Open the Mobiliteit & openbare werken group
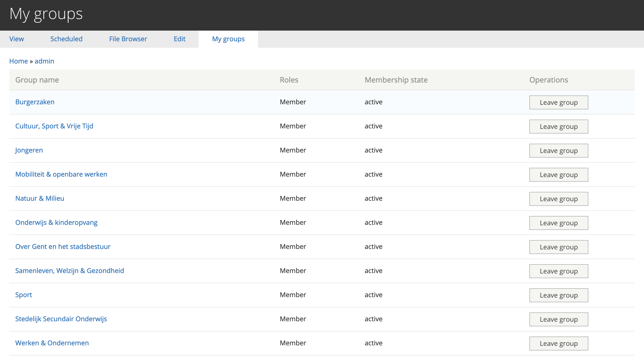 (61, 174)
